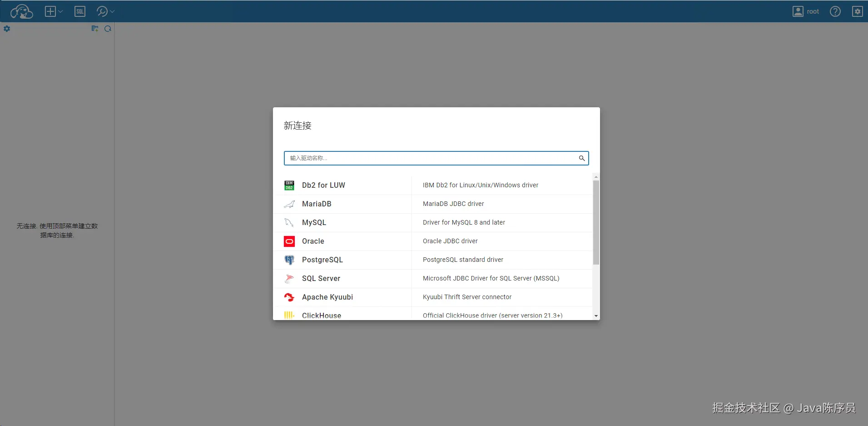Choose the "Db2 for LUW" driver name
The height and width of the screenshot is (426, 868).
pos(323,185)
